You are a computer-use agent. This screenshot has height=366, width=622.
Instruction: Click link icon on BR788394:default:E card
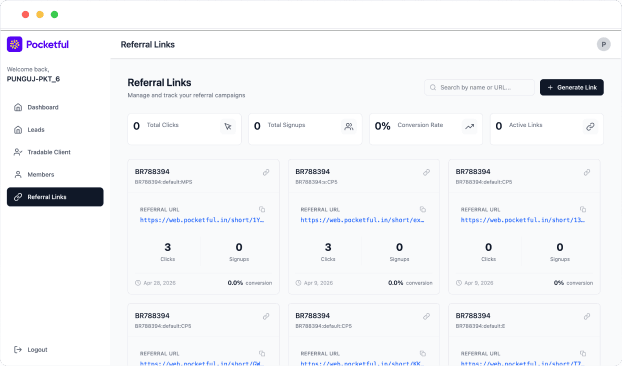coord(587,316)
